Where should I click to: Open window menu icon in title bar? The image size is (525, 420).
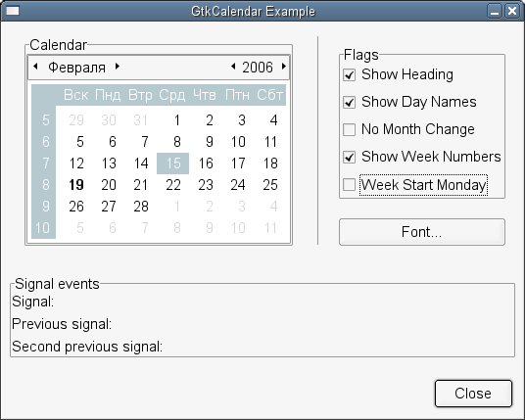coord(13,11)
